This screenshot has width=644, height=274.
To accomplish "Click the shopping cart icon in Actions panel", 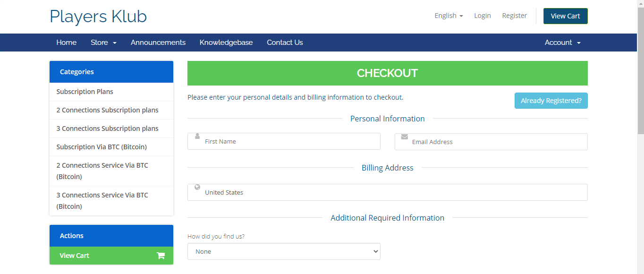I will pos(161,256).
